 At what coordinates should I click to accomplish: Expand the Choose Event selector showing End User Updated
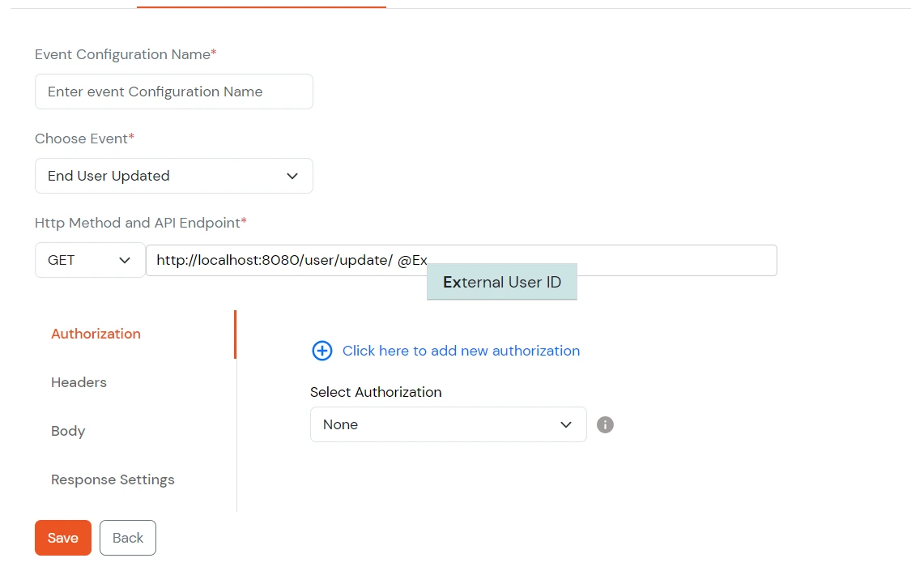(173, 176)
